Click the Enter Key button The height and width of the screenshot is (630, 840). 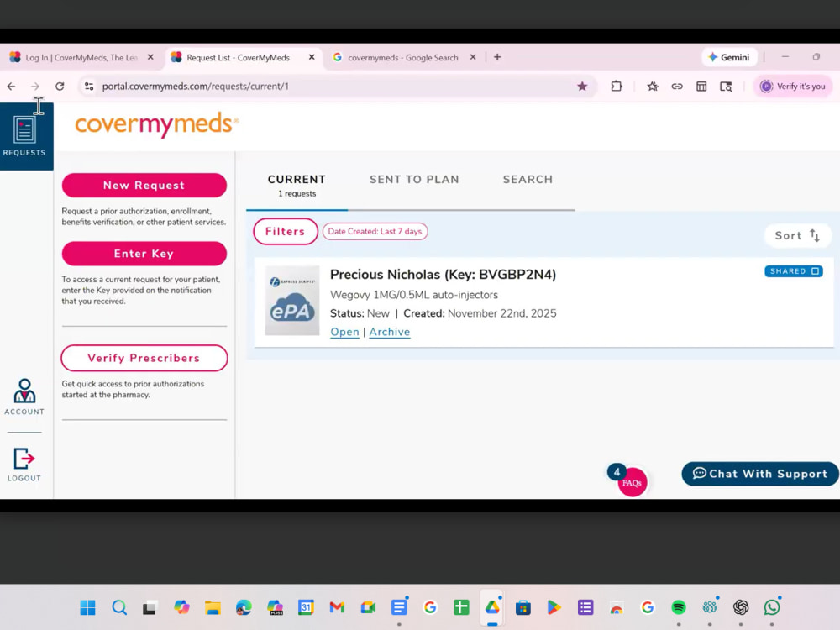(144, 254)
